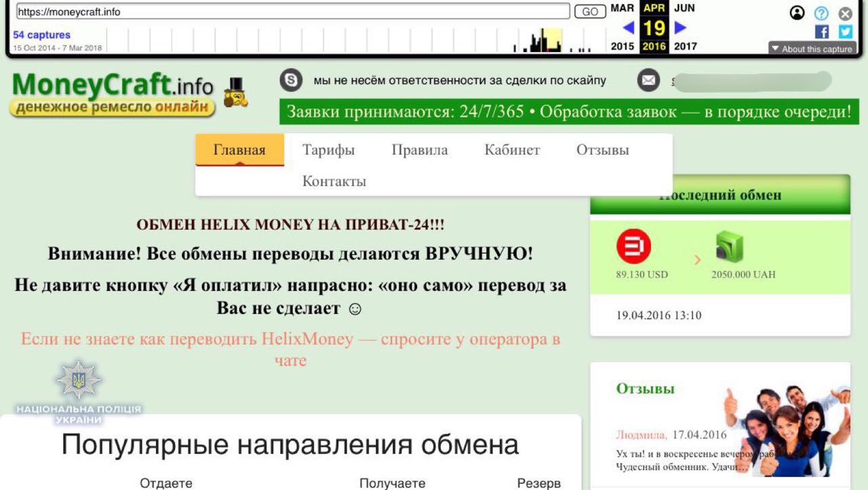Open Wayback Machine help question-mark icon
The image size is (868, 490).
(821, 13)
